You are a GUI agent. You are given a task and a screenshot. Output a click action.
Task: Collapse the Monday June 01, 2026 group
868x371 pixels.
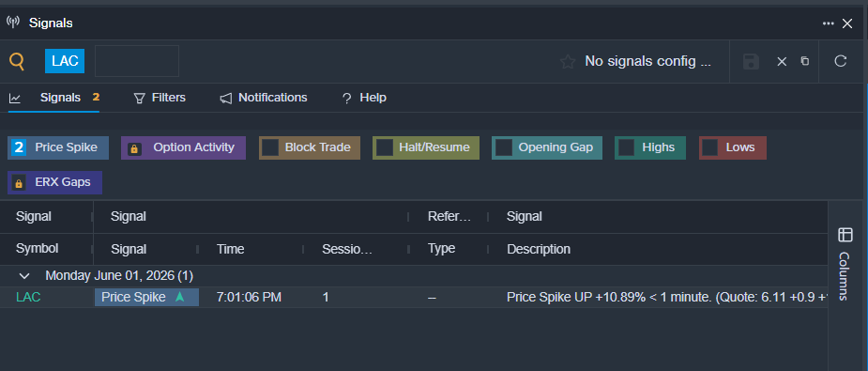tap(23, 276)
